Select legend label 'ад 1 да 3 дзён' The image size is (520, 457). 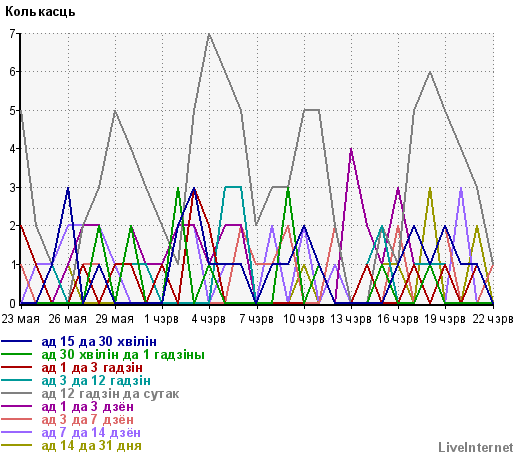coord(88,407)
